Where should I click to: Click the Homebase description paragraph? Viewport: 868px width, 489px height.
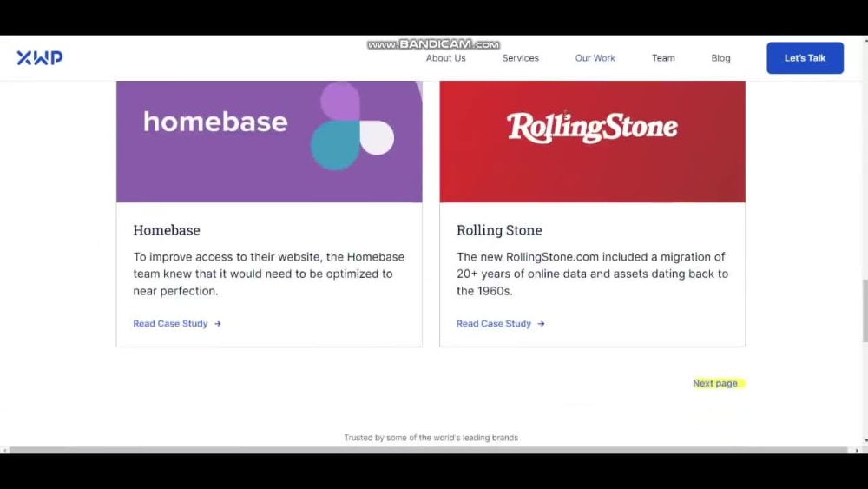(269, 274)
